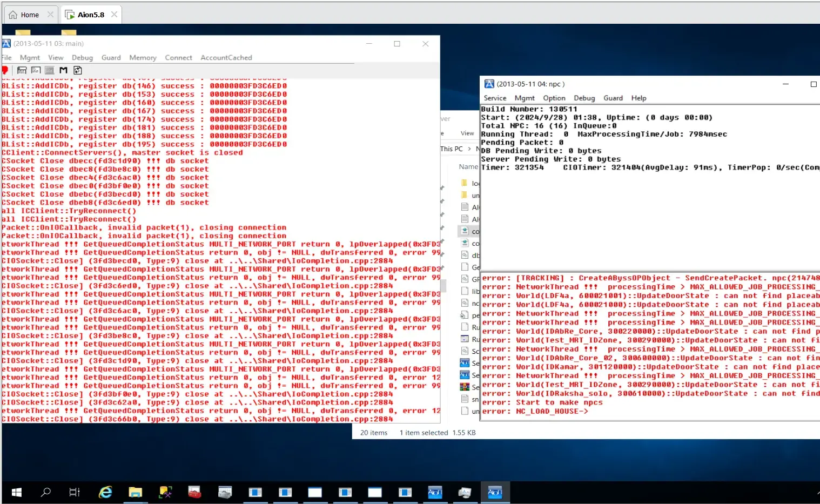Open File Explorer from taskbar
Image resolution: width=820 pixels, height=504 pixels.
[x=135, y=492]
